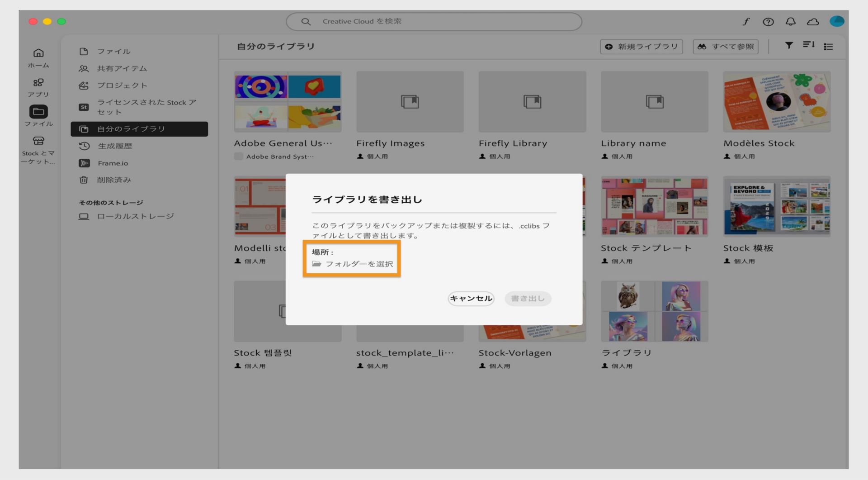
Task: Switch to list view icon
Action: coord(828,46)
